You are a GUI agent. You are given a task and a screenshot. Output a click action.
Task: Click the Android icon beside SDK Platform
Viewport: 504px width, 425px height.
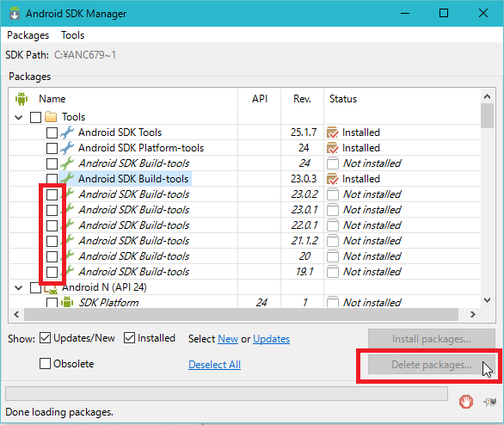click(67, 302)
